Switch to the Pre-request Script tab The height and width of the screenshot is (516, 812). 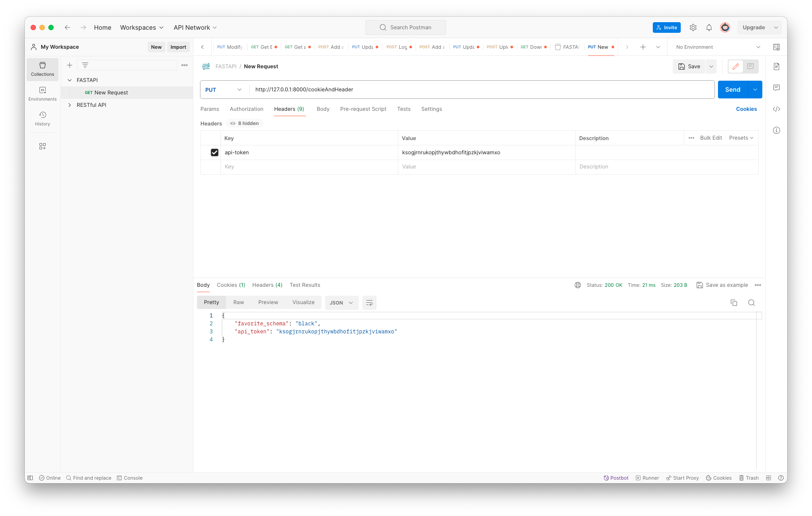pyautogui.click(x=363, y=109)
